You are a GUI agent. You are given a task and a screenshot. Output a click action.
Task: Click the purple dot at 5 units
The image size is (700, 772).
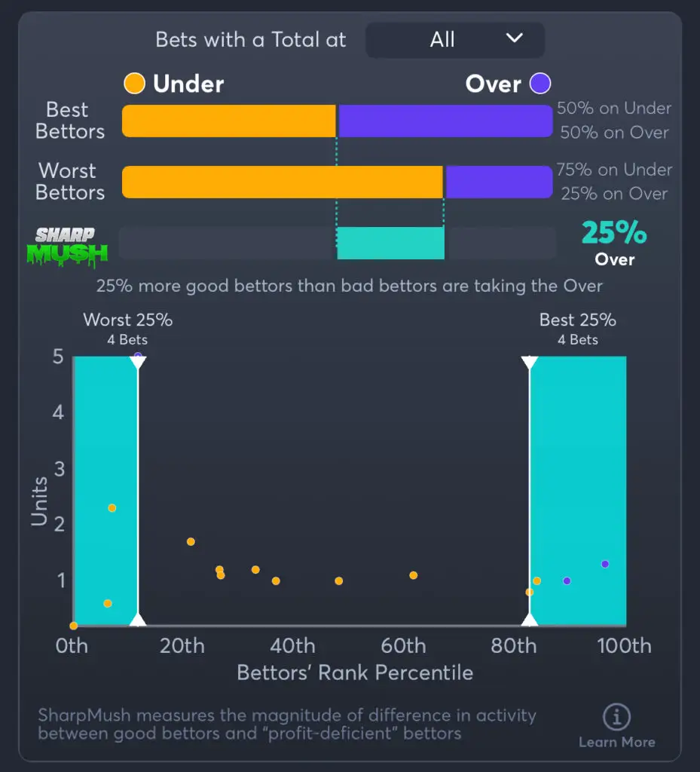138,356
